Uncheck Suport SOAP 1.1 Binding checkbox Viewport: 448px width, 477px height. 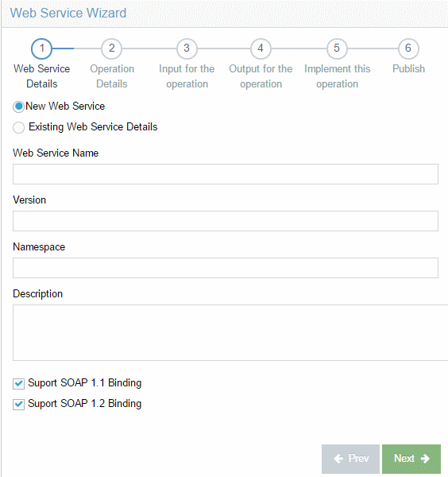(x=18, y=384)
